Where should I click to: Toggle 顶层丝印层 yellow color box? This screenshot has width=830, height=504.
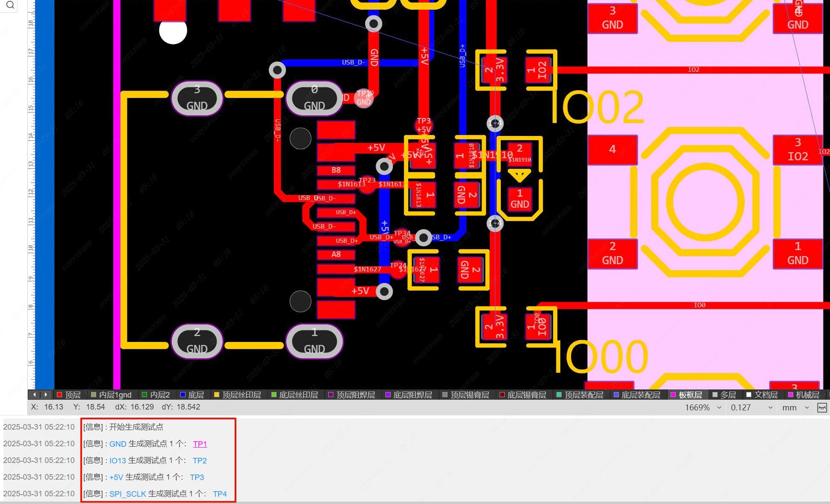coord(217,395)
